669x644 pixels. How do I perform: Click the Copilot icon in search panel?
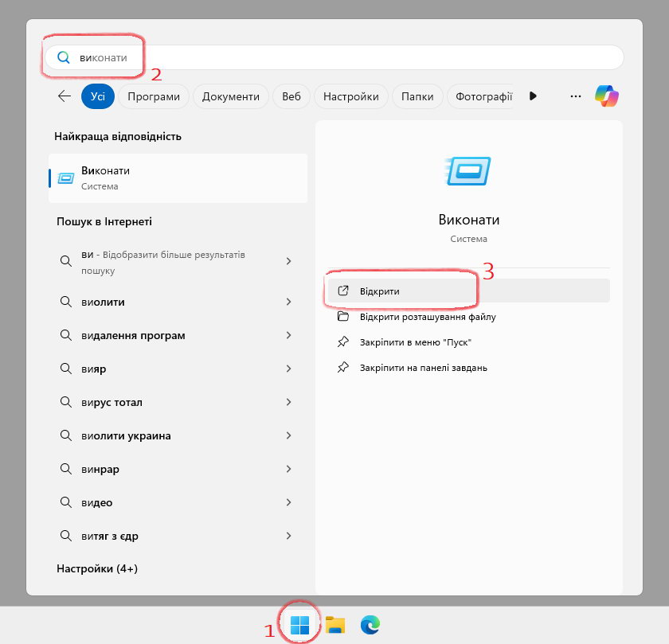coord(607,96)
